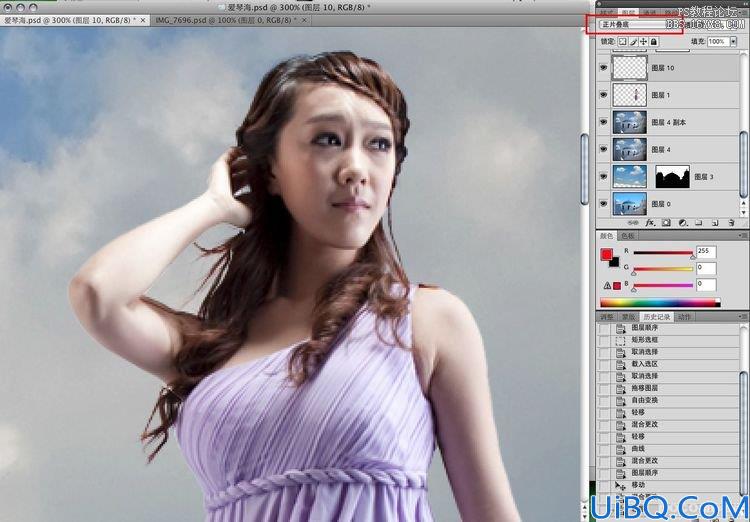Click the lock all padlock icon

coord(653,42)
